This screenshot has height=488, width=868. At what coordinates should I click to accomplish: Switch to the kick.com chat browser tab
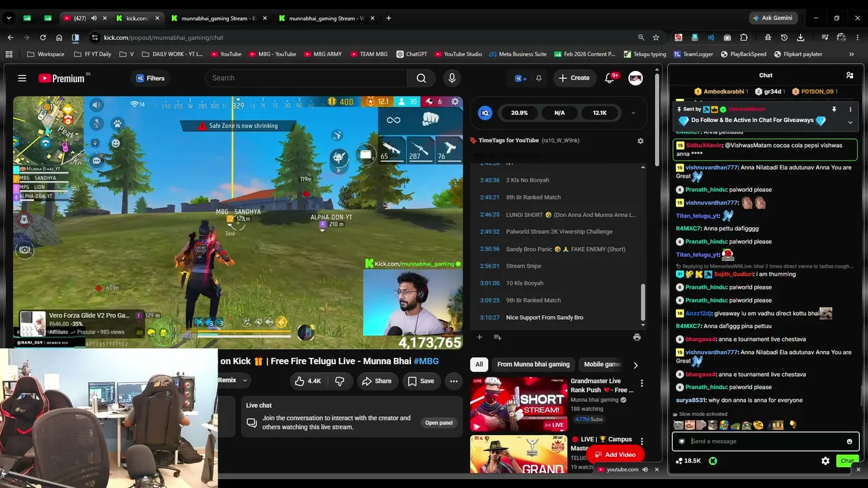pyautogui.click(x=137, y=18)
